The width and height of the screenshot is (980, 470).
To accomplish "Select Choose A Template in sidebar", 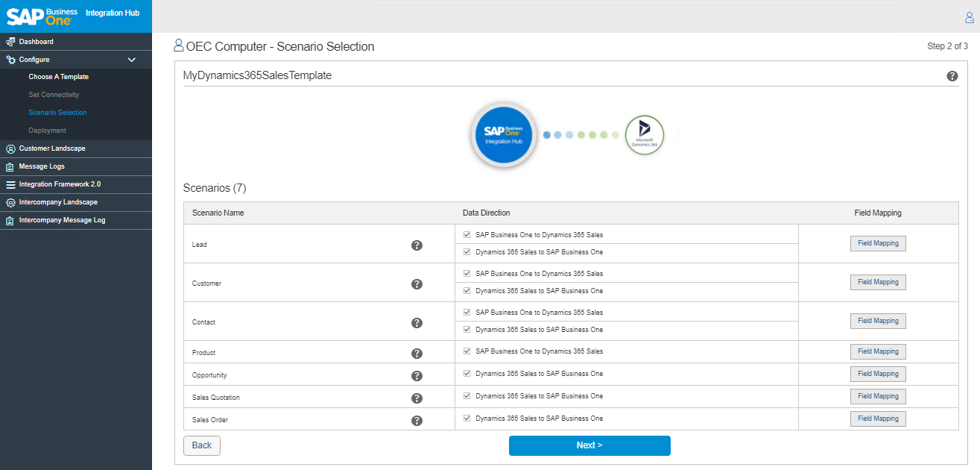I will pyautogui.click(x=58, y=77).
